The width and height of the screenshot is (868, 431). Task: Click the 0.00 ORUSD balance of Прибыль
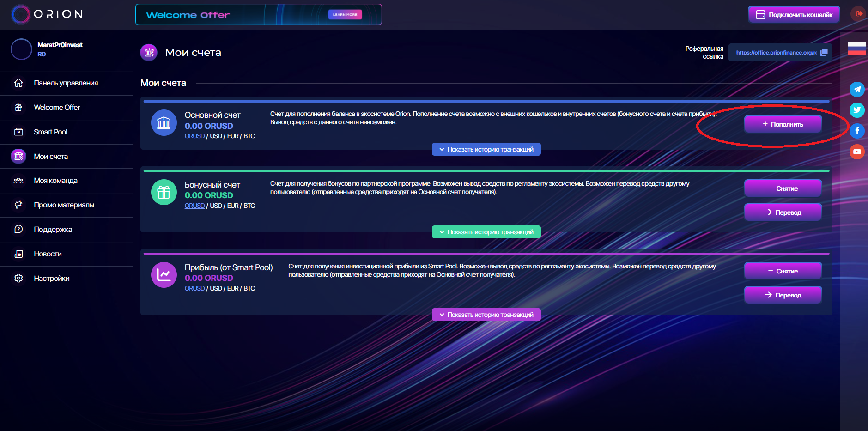pyautogui.click(x=209, y=278)
